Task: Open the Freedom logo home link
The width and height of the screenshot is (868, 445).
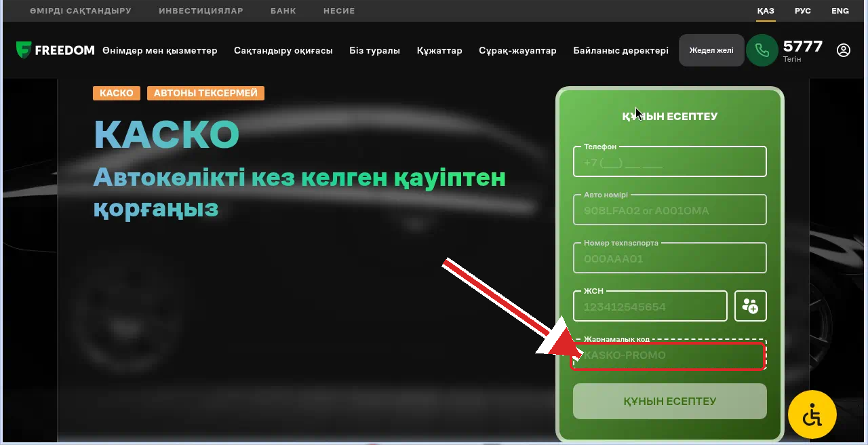Action: click(x=55, y=50)
